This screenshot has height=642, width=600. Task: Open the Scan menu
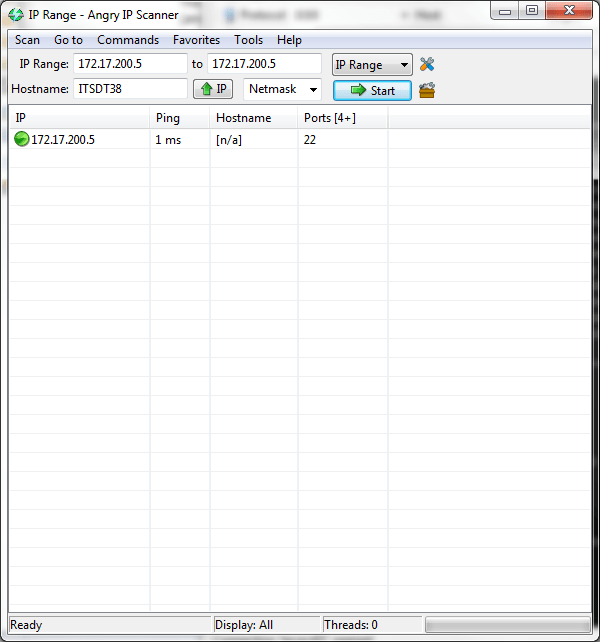point(27,40)
